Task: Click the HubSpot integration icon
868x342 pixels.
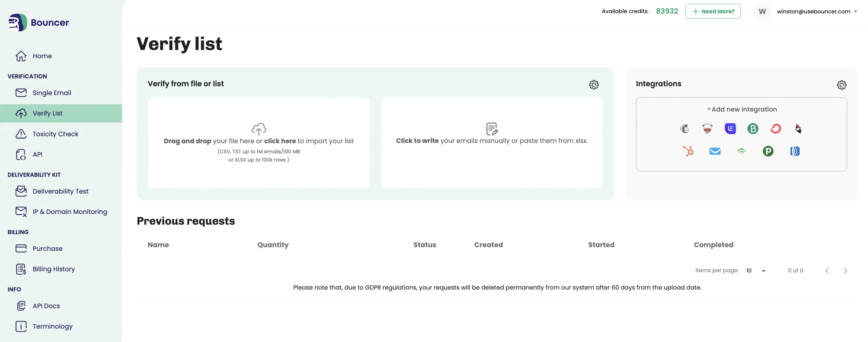Action: click(x=688, y=151)
